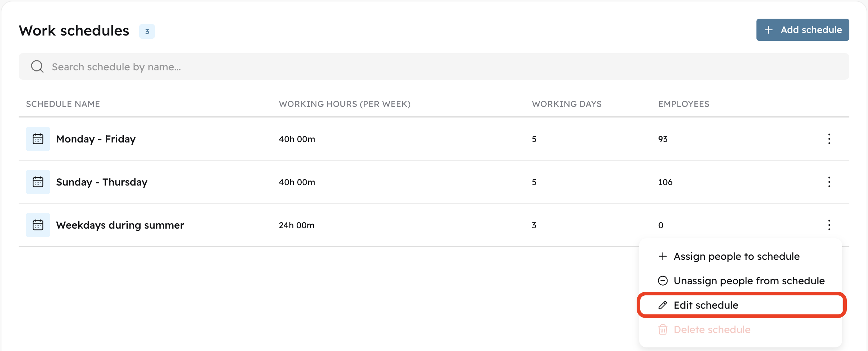The image size is (868, 351).
Task: Toggle the Weekdays during summer three-dot menu
Action: (829, 225)
